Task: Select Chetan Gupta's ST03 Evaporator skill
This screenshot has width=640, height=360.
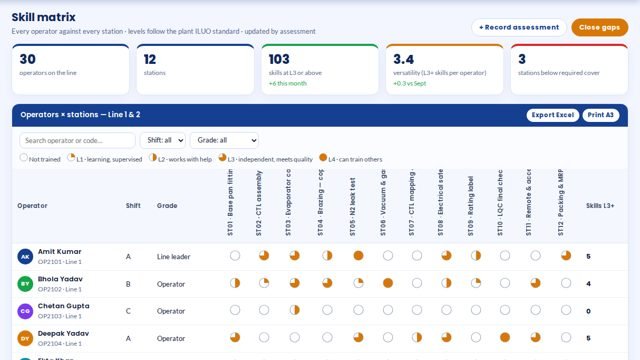Action: click(x=295, y=310)
